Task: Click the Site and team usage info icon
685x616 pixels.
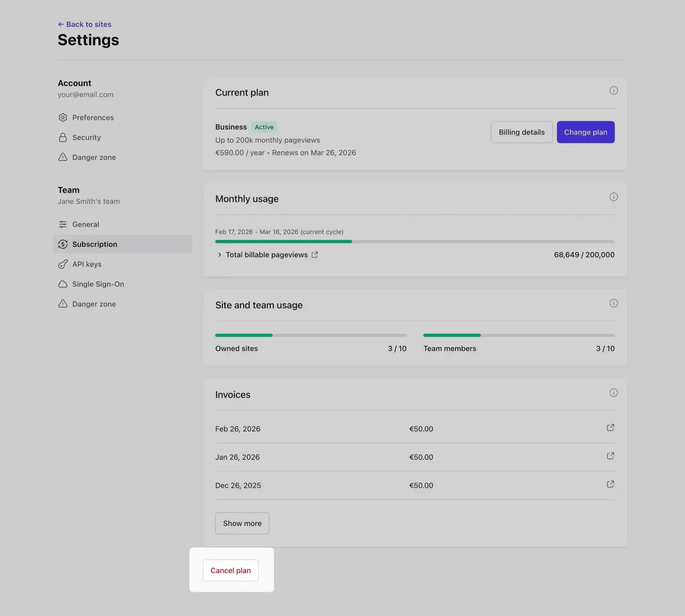Action: (613, 303)
